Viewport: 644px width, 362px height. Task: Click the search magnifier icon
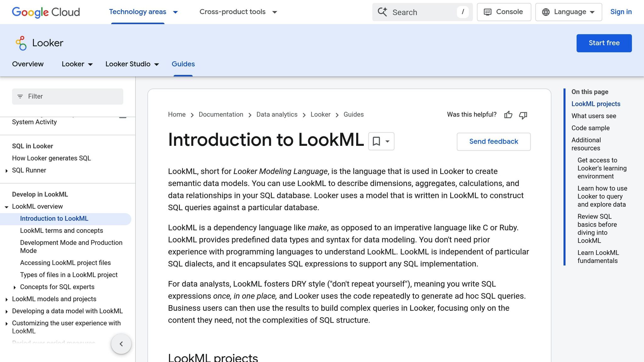tap(382, 12)
